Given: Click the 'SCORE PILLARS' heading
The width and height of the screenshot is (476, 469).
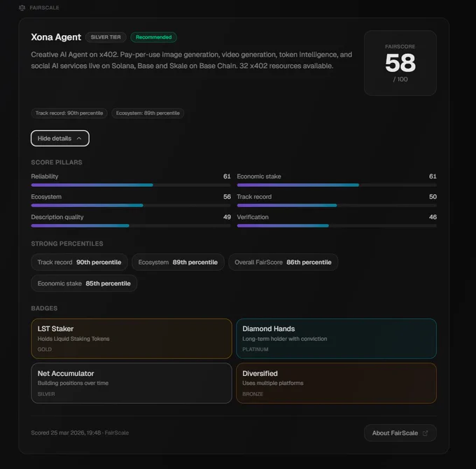Looking at the screenshot, I should (57, 162).
